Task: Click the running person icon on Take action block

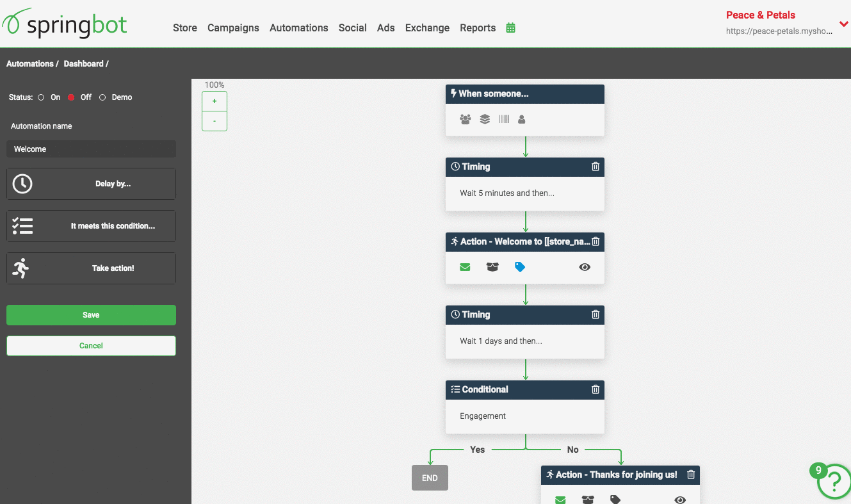Action: click(x=20, y=268)
